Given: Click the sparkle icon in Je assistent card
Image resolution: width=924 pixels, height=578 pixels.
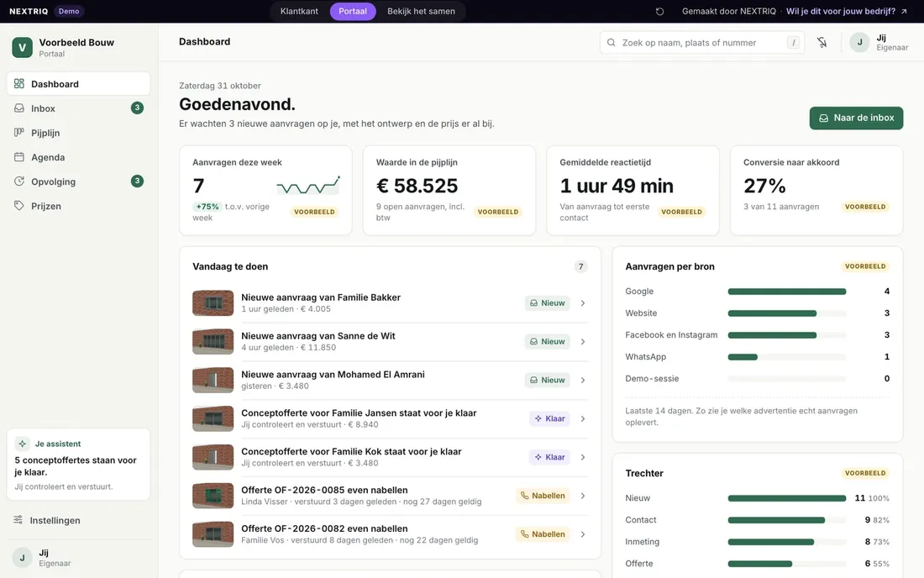Looking at the screenshot, I should (23, 444).
